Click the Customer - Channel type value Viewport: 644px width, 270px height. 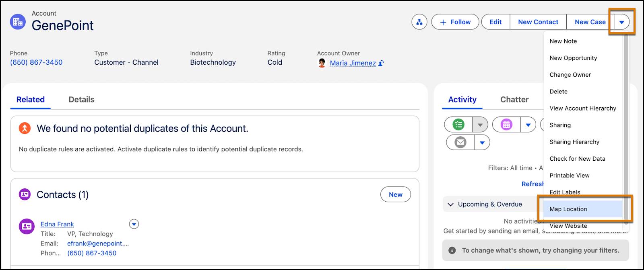coord(126,62)
